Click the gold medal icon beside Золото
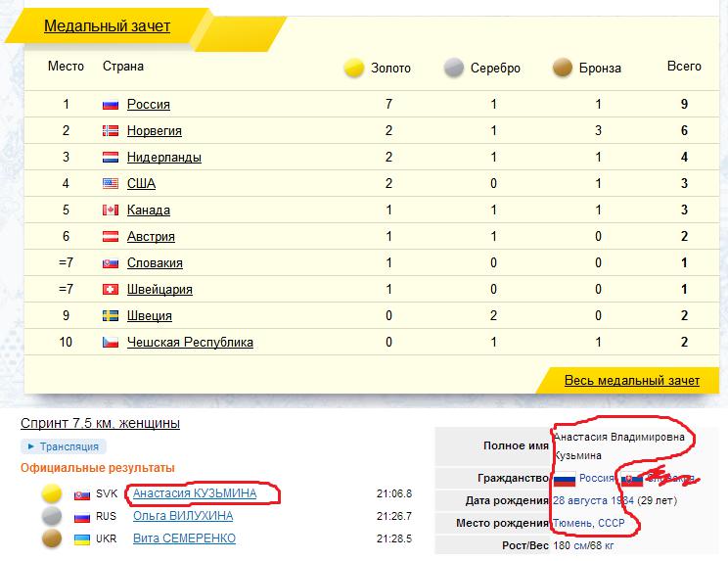The width and height of the screenshot is (728, 561). click(x=354, y=68)
